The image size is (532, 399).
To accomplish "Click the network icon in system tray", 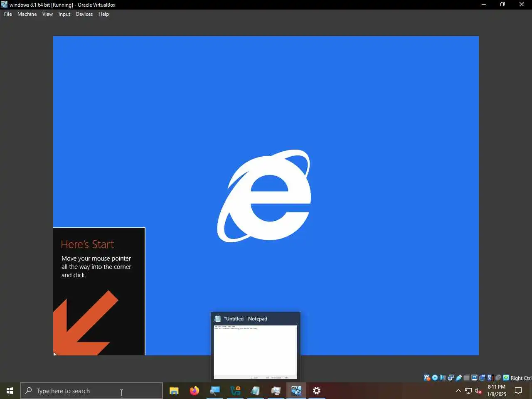I will click(x=468, y=391).
